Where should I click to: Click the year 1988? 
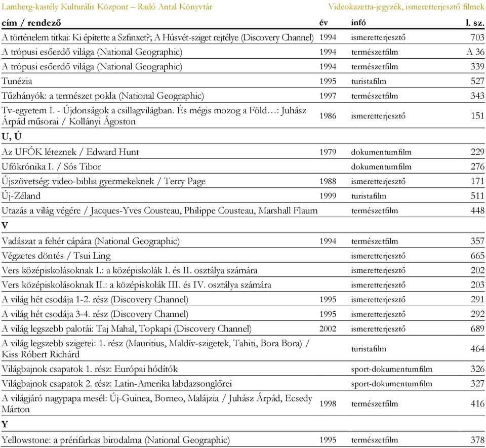pyautogui.click(x=328, y=181)
